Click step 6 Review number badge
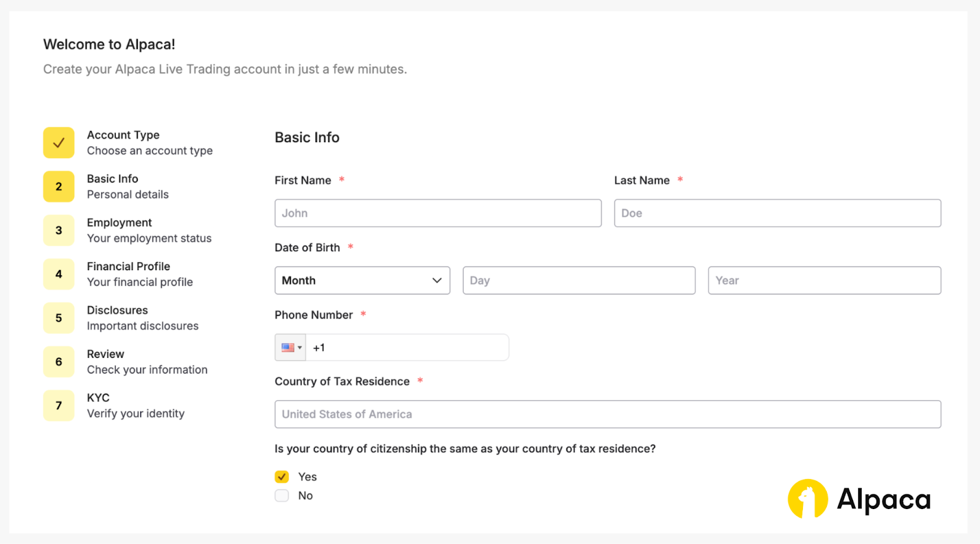This screenshot has height=544, width=980. click(59, 362)
